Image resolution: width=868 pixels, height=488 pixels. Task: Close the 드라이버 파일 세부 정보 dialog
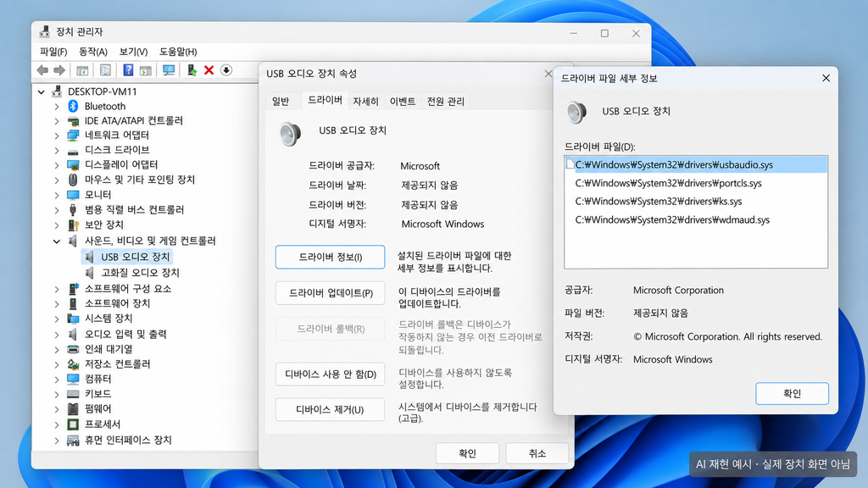click(826, 79)
